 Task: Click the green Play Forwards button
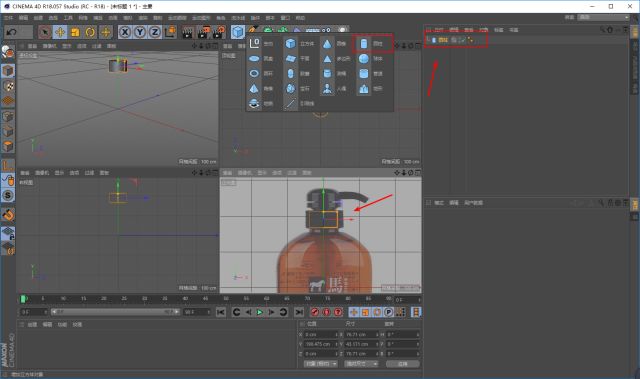click(x=260, y=312)
